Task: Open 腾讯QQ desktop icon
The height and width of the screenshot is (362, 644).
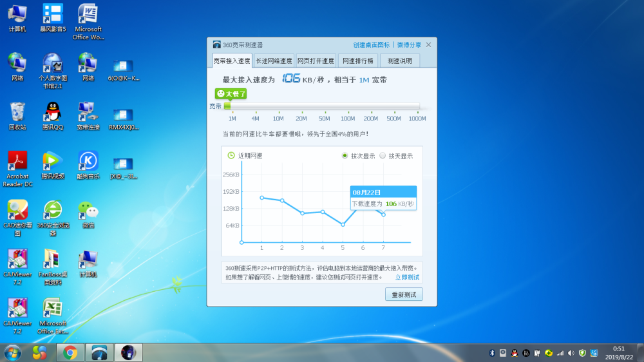Action: (53, 116)
